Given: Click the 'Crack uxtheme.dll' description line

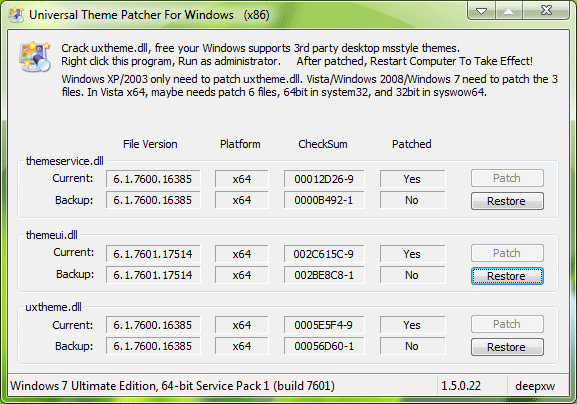Looking at the screenshot, I should tap(261, 48).
